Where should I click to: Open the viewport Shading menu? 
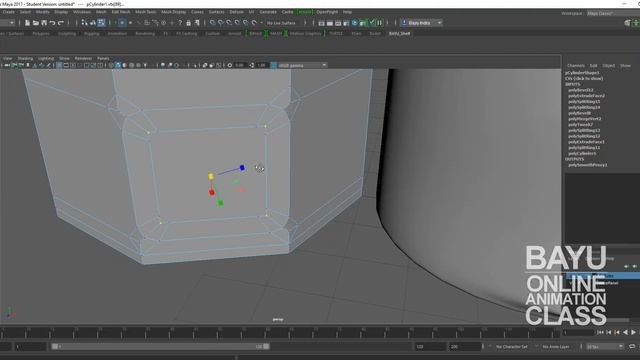coord(25,58)
